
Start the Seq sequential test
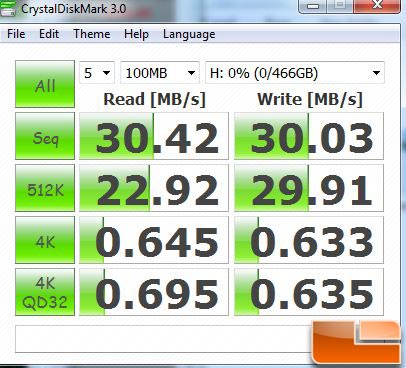tap(45, 136)
